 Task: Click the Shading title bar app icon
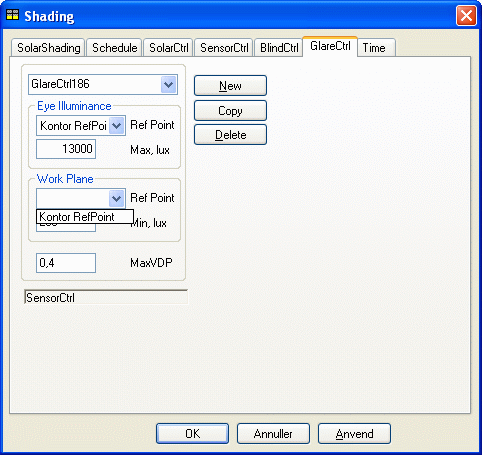tap(13, 15)
